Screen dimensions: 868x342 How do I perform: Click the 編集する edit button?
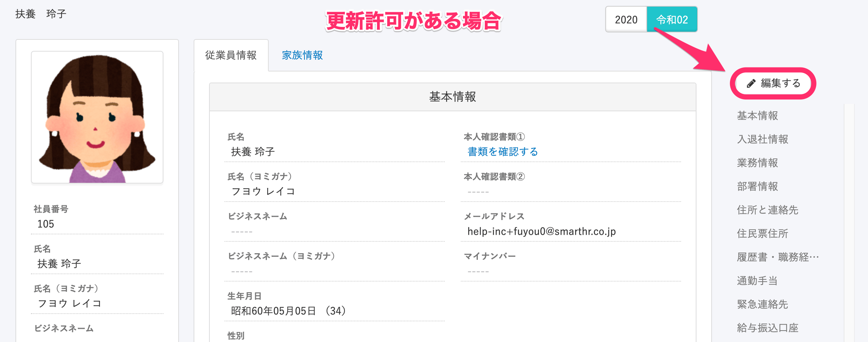click(x=773, y=83)
